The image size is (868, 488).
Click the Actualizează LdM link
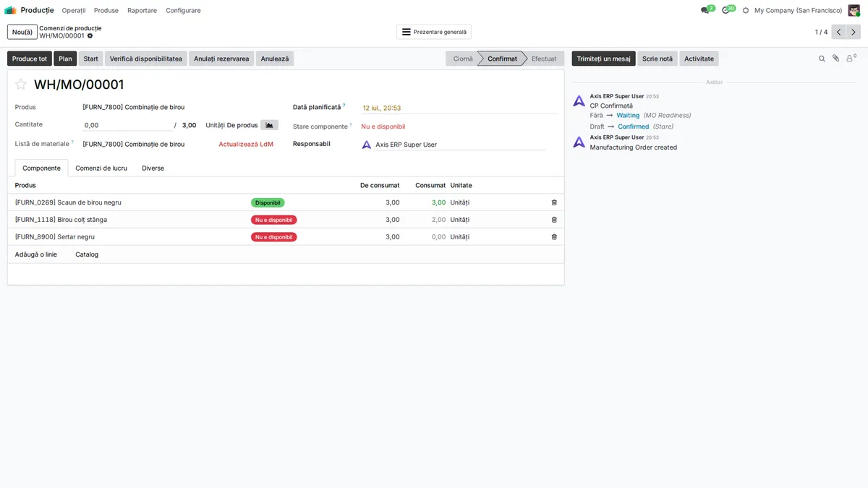click(246, 145)
